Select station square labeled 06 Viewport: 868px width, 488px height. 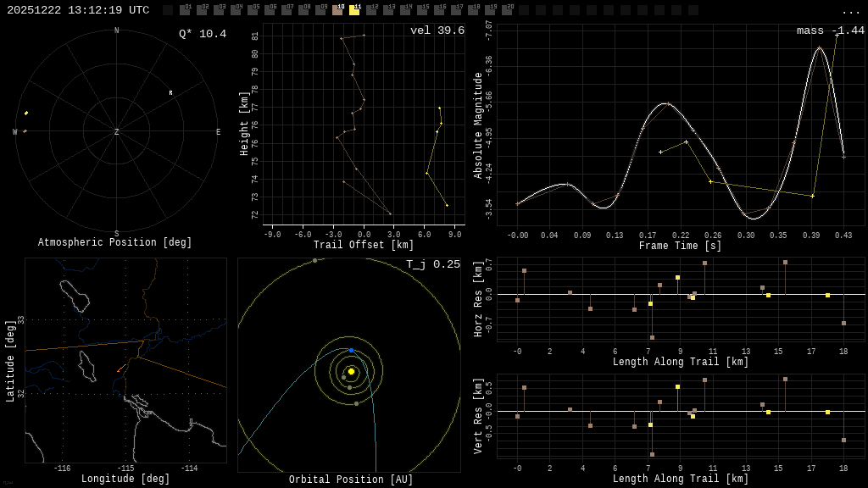click(x=270, y=10)
